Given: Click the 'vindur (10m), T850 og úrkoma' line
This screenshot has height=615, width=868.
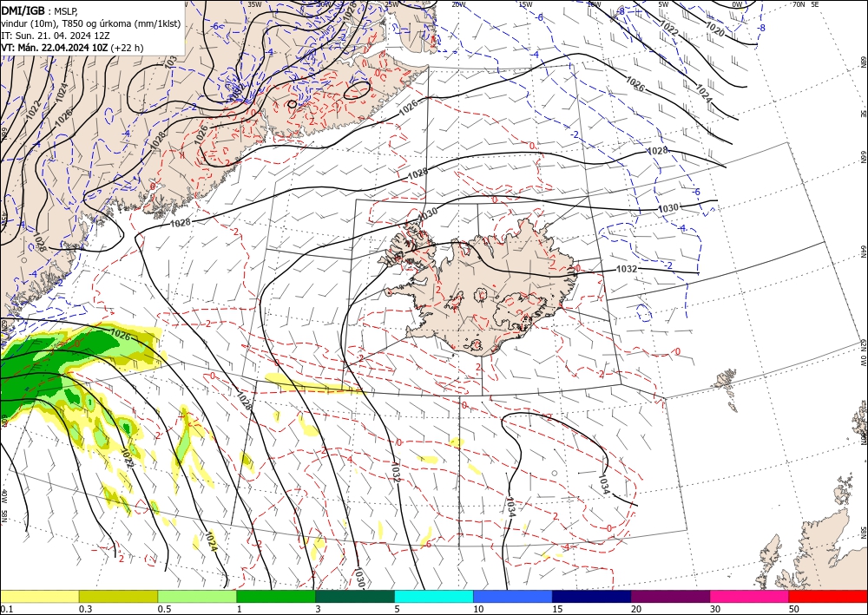Looking at the screenshot, I should coord(91,23).
